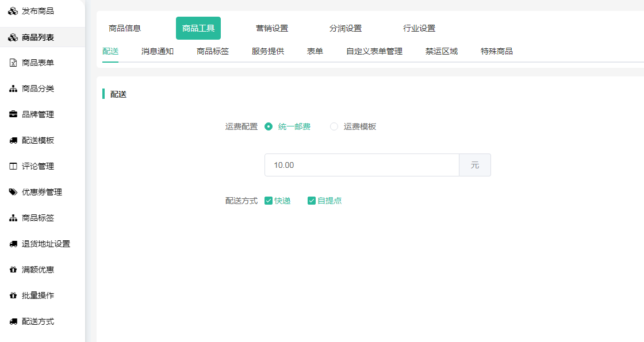The width and height of the screenshot is (644, 342).
Task: Open 批量操作 in the sidebar menu
Action: click(38, 295)
